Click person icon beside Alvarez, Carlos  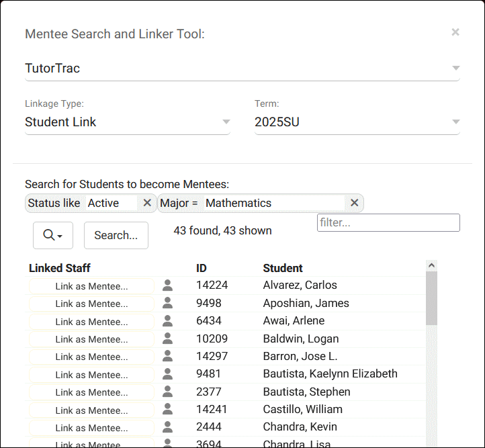point(168,285)
